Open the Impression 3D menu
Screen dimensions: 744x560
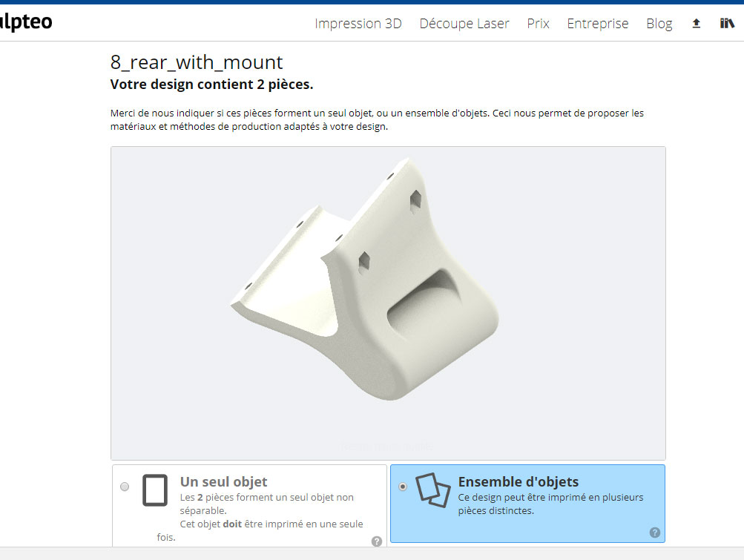point(358,23)
